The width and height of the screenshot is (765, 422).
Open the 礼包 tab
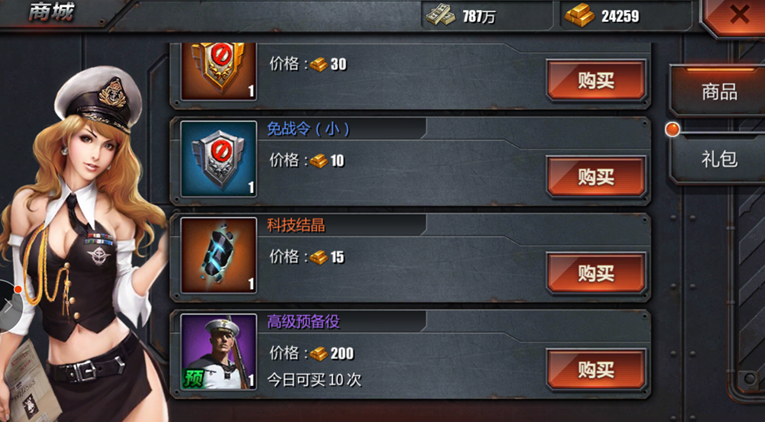point(719,159)
